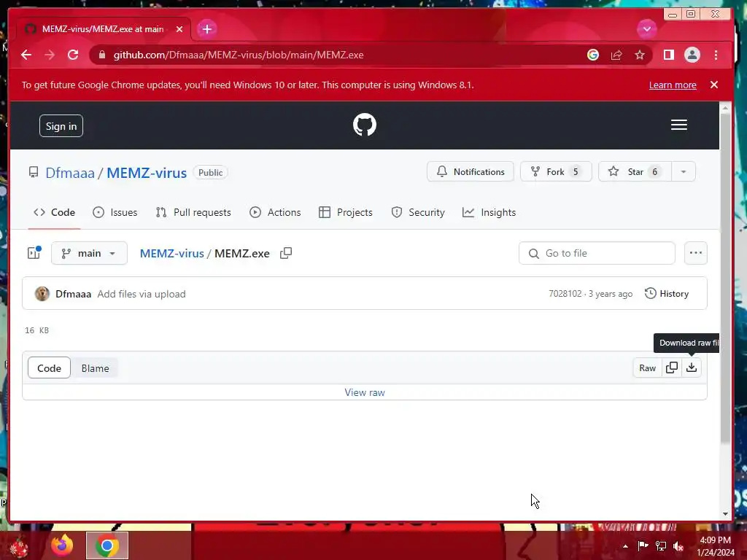Open the file History
The image size is (747, 560).
click(x=667, y=293)
